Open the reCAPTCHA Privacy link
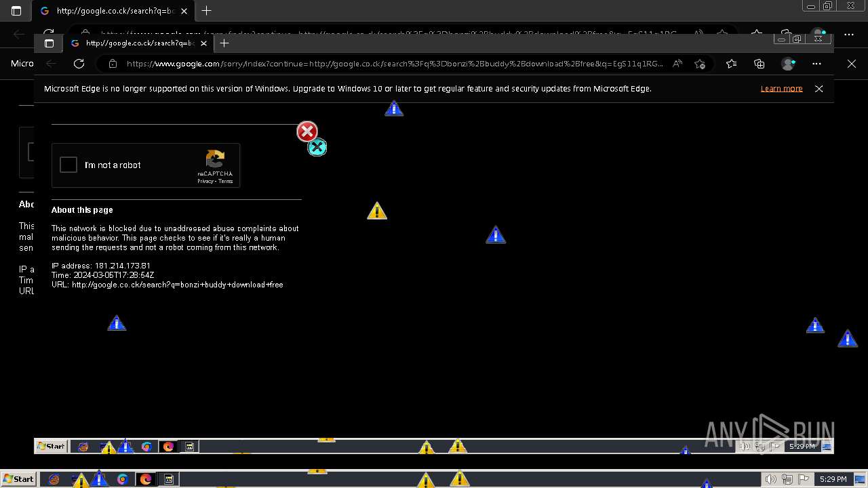This screenshot has width=868, height=488. coord(205,181)
